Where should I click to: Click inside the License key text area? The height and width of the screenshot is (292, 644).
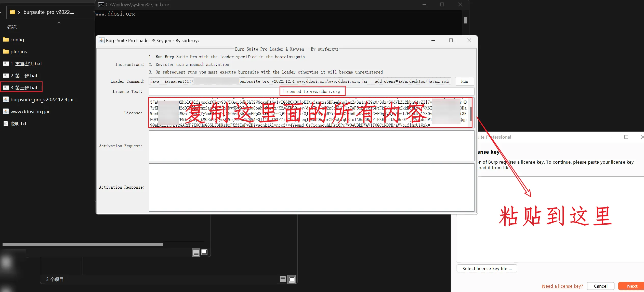310,113
